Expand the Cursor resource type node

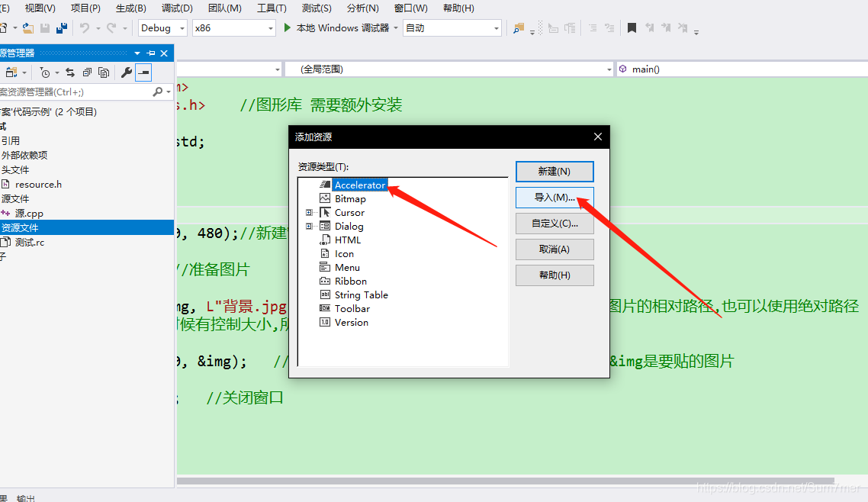point(309,213)
